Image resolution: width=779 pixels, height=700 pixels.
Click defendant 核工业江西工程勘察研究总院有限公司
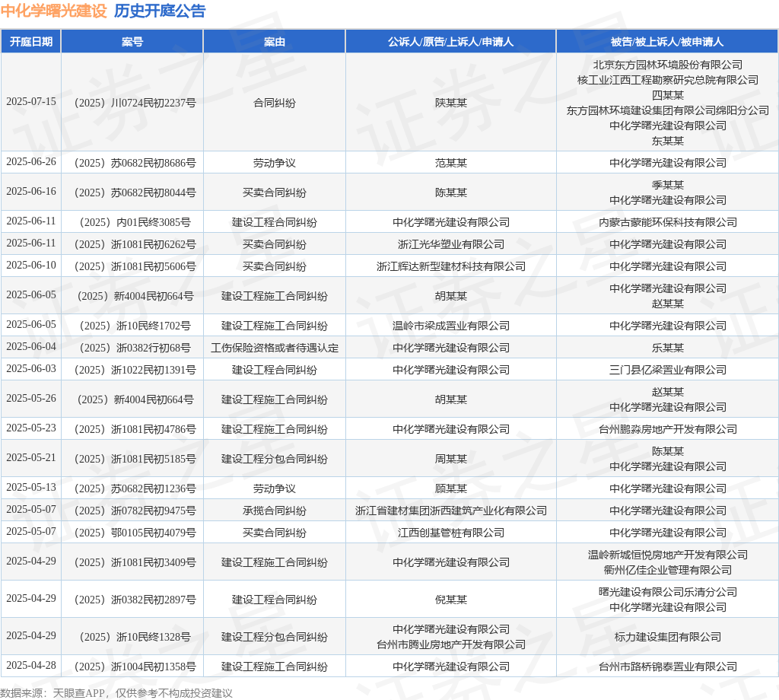coord(668,80)
